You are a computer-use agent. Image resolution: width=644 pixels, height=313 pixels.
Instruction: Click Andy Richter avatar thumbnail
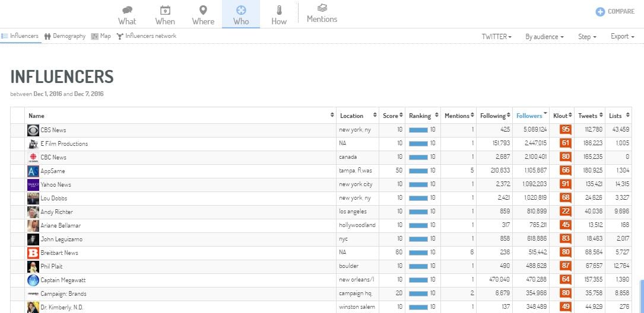pos(33,212)
